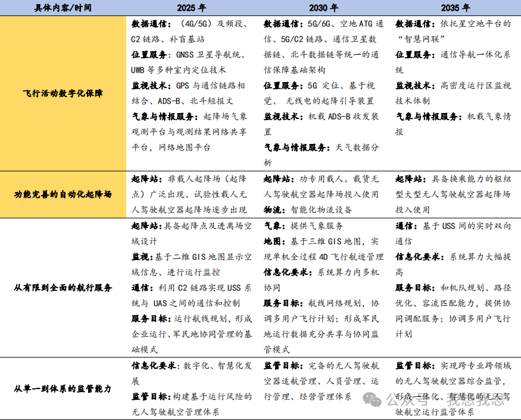Screen dimensions: 521x420
Task: Click the line "位置服务: 通信导航一体化系"
Action: point(453,55)
